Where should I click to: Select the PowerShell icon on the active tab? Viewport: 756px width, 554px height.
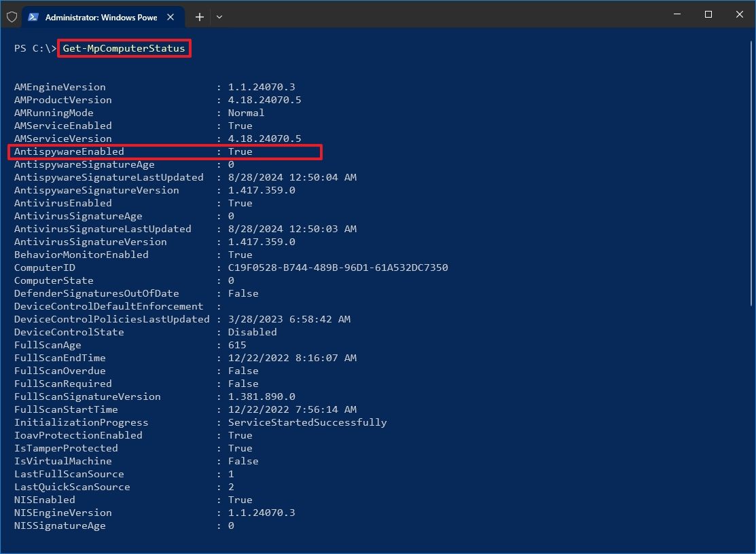pos(33,16)
